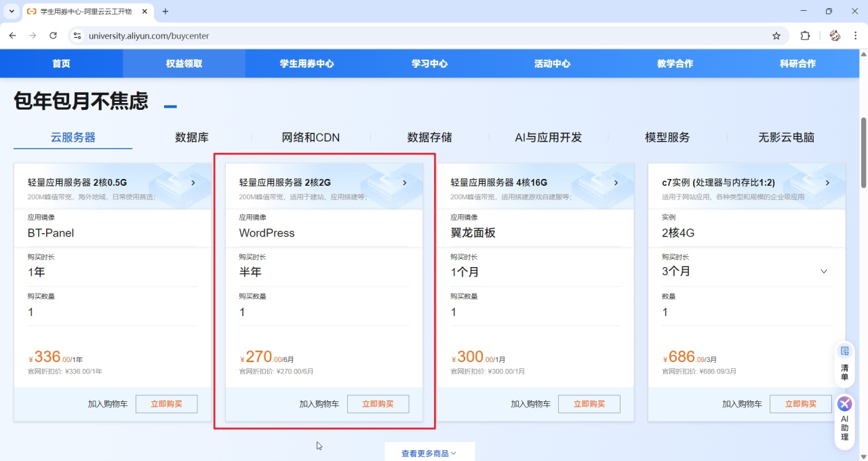Go to the 首页 navigation tab

pos(61,64)
